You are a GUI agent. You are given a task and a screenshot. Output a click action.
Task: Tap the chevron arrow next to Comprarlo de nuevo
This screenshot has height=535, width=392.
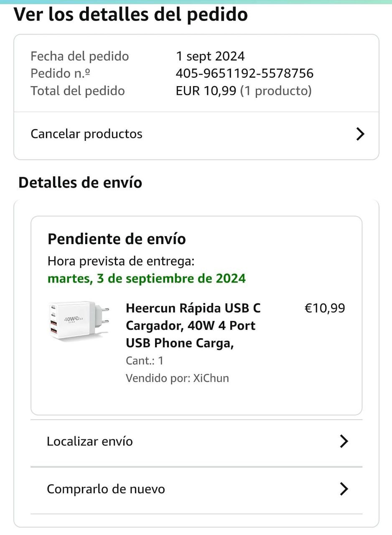[x=344, y=489]
